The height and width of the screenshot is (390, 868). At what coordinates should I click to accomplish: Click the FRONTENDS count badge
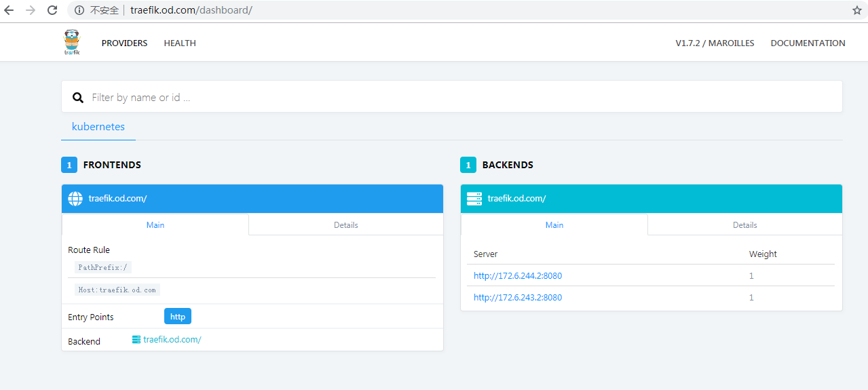tap(69, 165)
